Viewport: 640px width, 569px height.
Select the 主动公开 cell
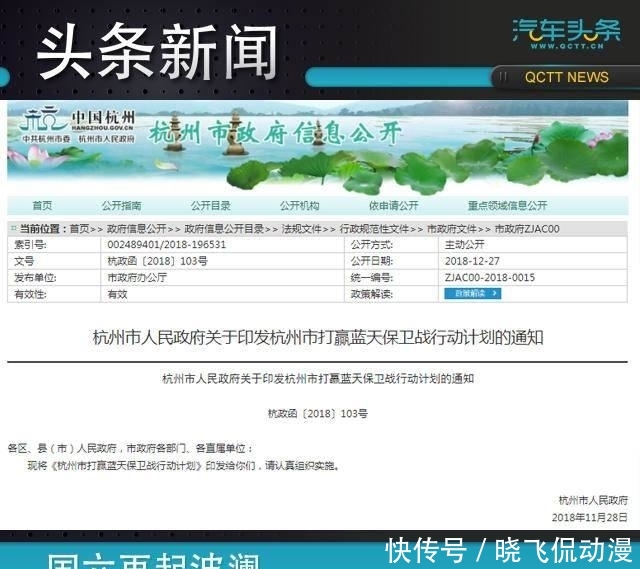[464, 245]
